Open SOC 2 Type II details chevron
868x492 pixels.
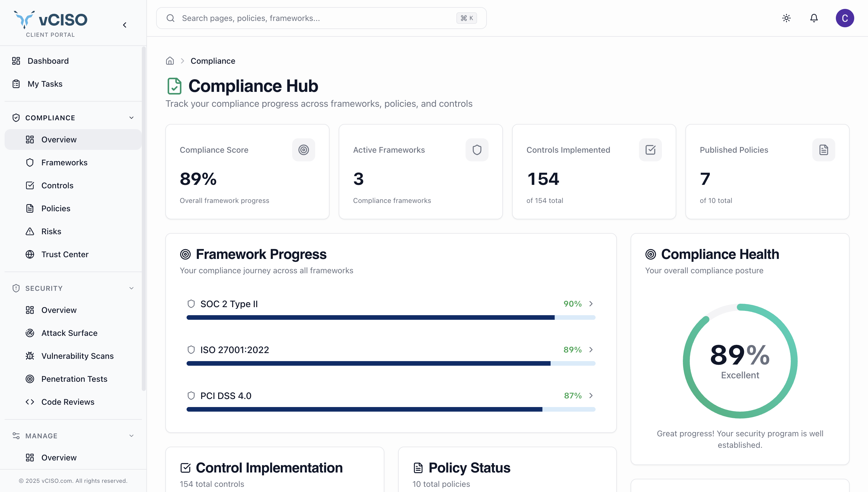[591, 304]
